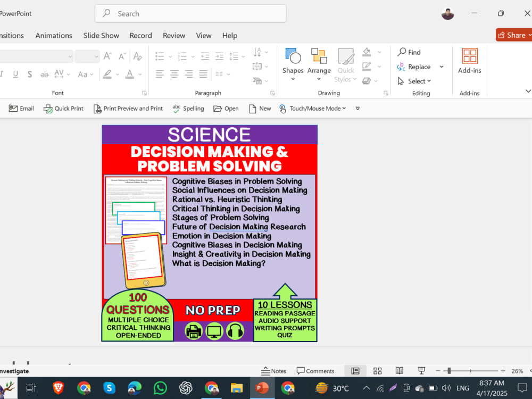
Task: Click Decrease Font Size icon
Action: coord(122,56)
